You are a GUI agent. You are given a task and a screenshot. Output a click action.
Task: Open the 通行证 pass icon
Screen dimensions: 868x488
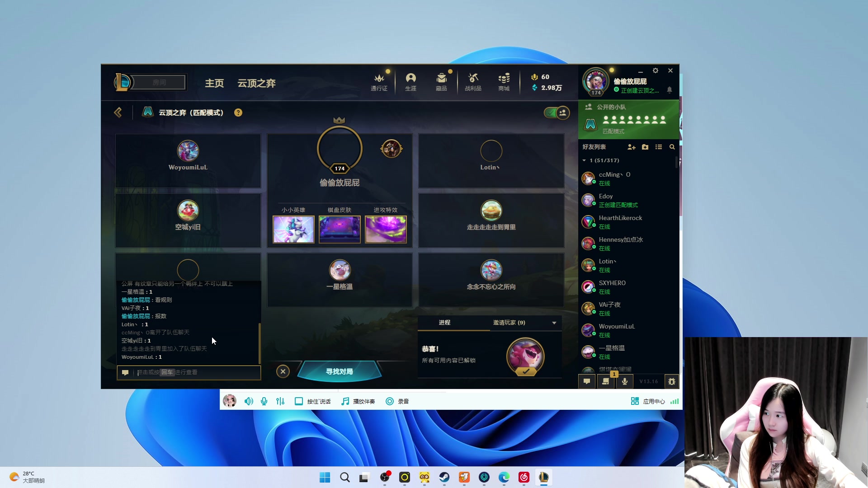379,82
